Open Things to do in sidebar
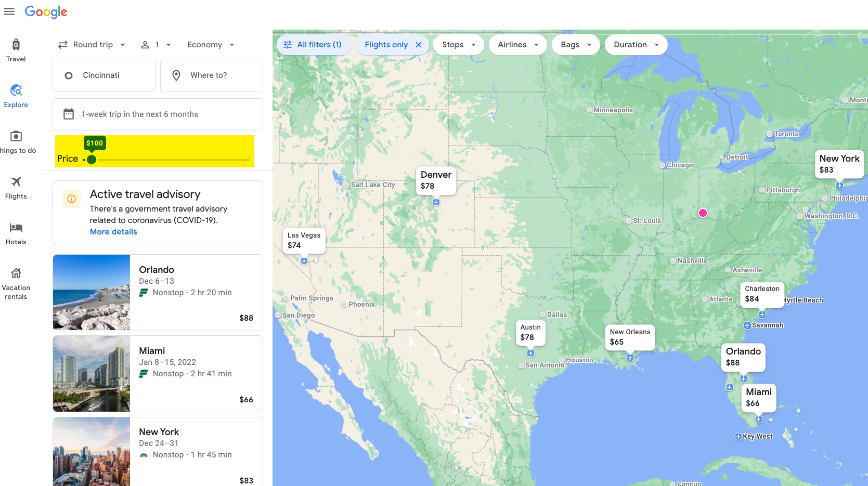Viewport: 868px width, 486px height. pyautogui.click(x=16, y=142)
